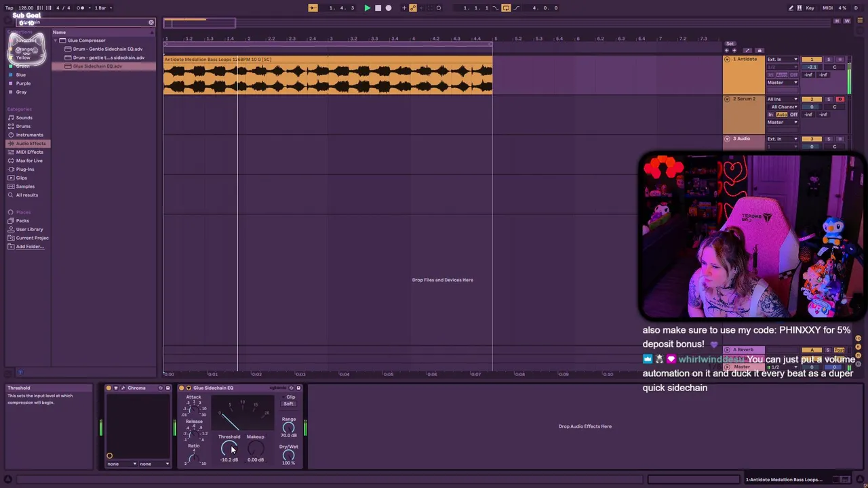Toggle the Glue sidechain triangle expander
Screen dimensions: 868x488
[x=189, y=388]
